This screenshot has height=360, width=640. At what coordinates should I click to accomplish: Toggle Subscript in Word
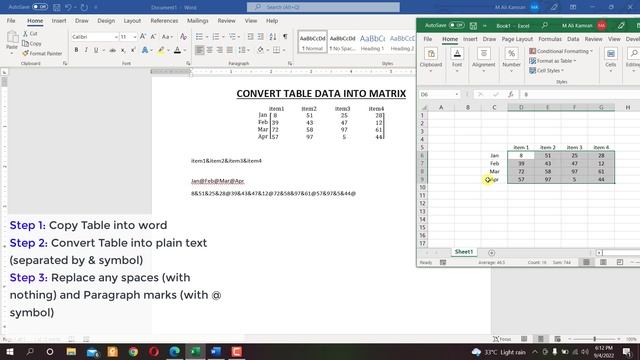click(123, 50)
